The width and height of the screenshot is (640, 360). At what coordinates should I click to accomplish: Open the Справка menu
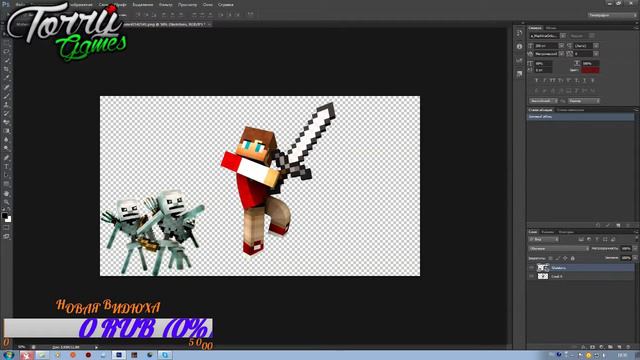(x=226, y=5)
